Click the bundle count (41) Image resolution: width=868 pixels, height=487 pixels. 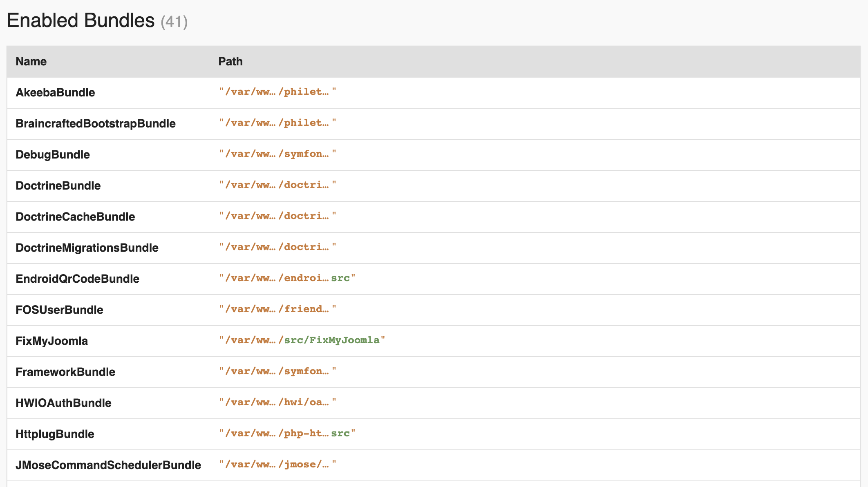174,22
